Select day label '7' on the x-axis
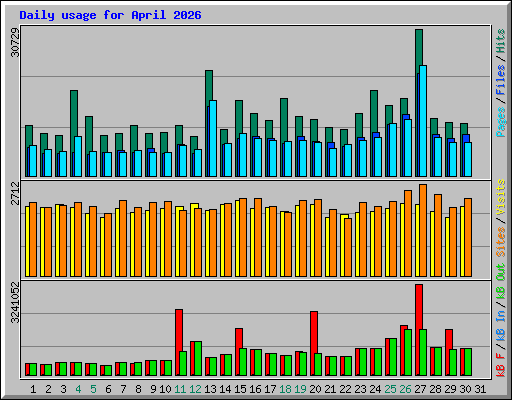The height and width of the screenshot is (400, 512). tap(123, 389)
